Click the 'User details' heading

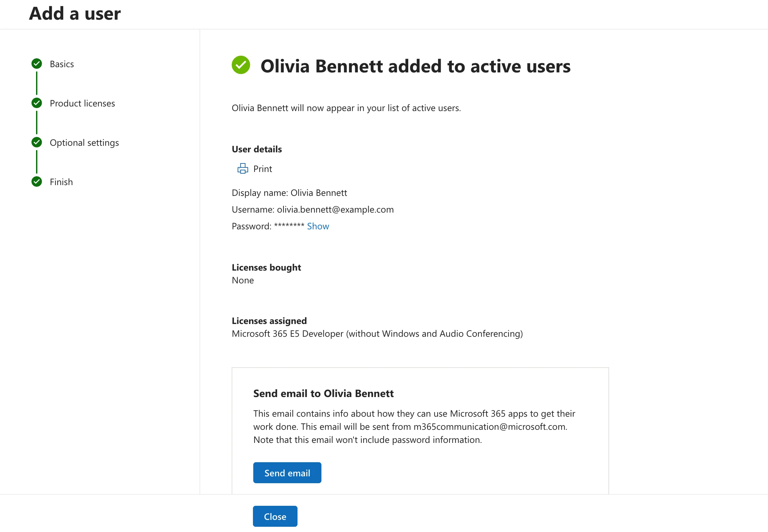(x=257, y=149)
